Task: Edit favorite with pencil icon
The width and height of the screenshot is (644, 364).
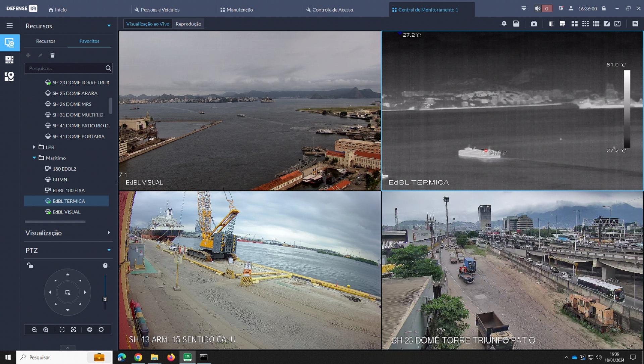Action: click(x=40, y=55)
